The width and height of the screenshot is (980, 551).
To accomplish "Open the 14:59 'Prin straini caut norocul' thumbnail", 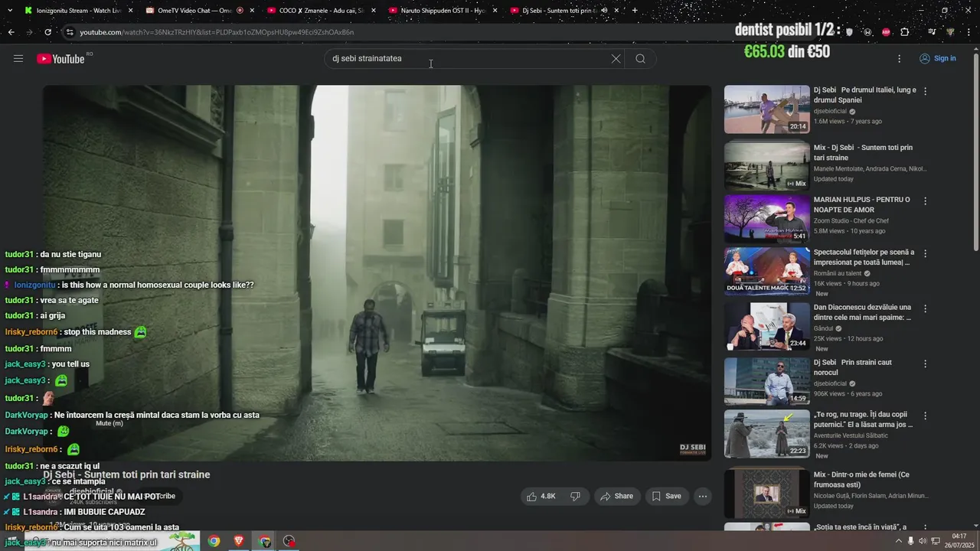I will click(766, 381).
